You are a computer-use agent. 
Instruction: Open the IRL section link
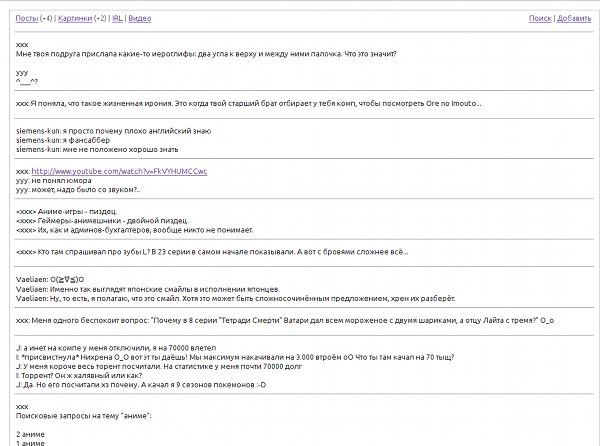coord(117,18)
